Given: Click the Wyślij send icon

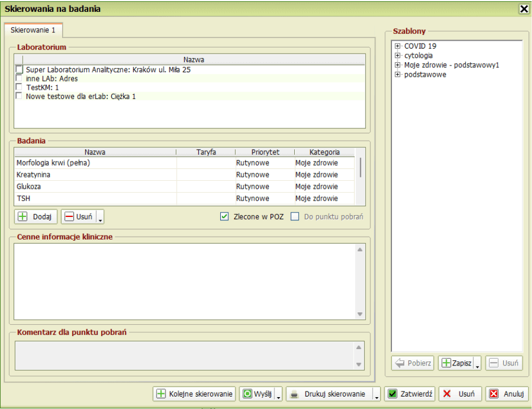Looking at the screenshot, I should tap(247, 394).
